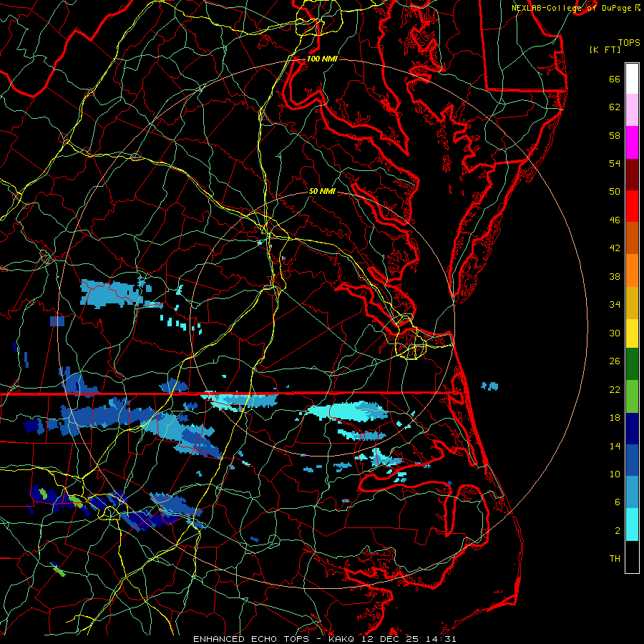
Task: Click the 50 NMI range ring label
Action: (322, 191)
